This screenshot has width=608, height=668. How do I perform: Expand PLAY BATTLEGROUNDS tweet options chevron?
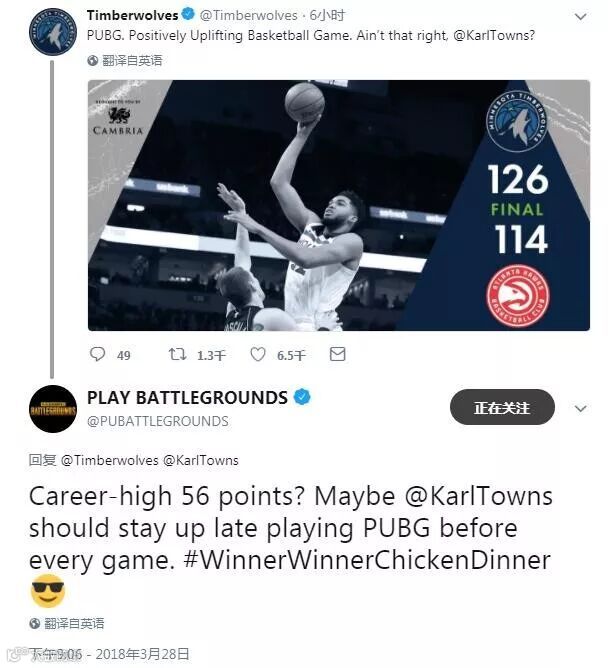pos(580,409)
